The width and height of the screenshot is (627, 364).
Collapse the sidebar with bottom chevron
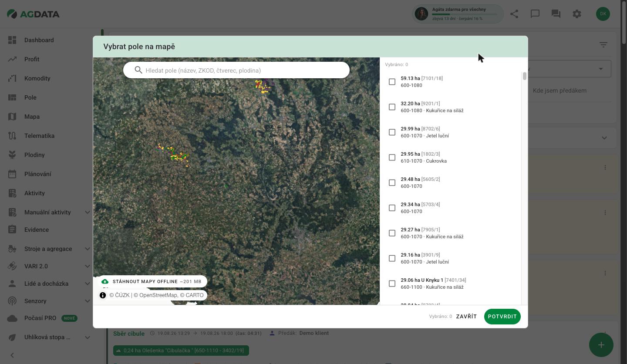[x=12, y=355]
